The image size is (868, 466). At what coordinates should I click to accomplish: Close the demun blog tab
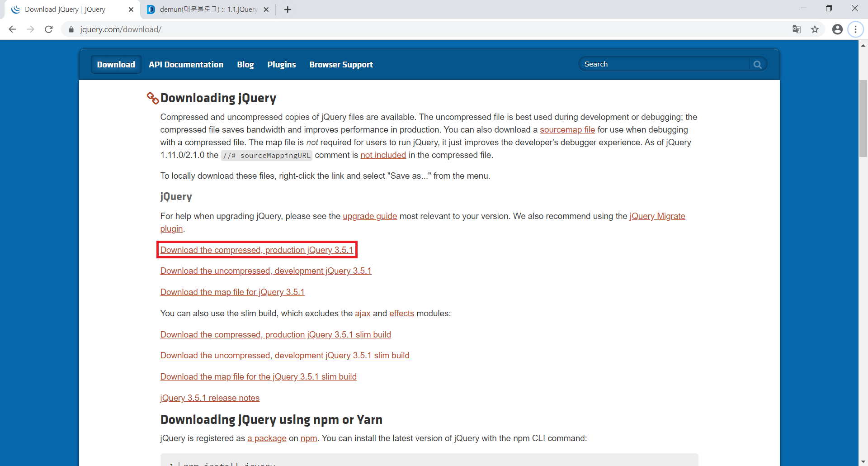coord(266,10)
